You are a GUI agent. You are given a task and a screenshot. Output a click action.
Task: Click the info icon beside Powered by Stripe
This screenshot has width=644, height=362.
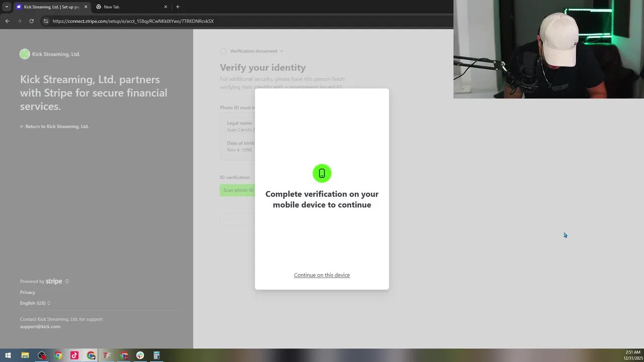click(x=67, y=282)
